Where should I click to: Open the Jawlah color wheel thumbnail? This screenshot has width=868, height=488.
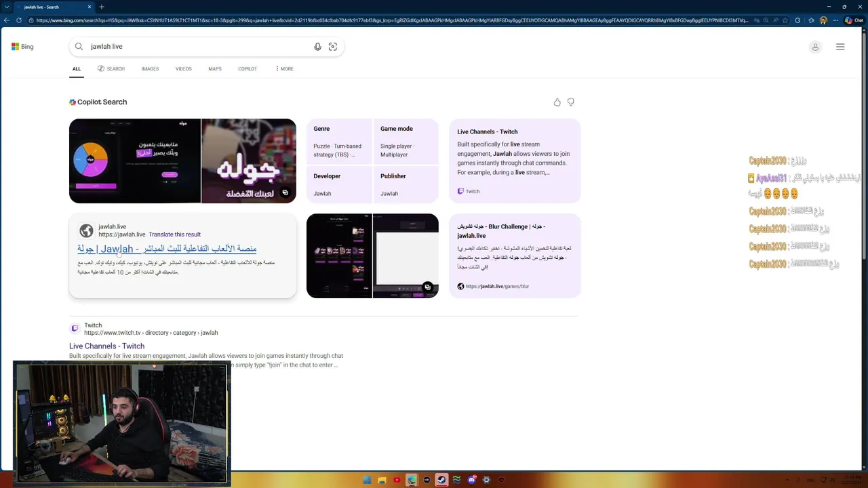coord(135,161)
